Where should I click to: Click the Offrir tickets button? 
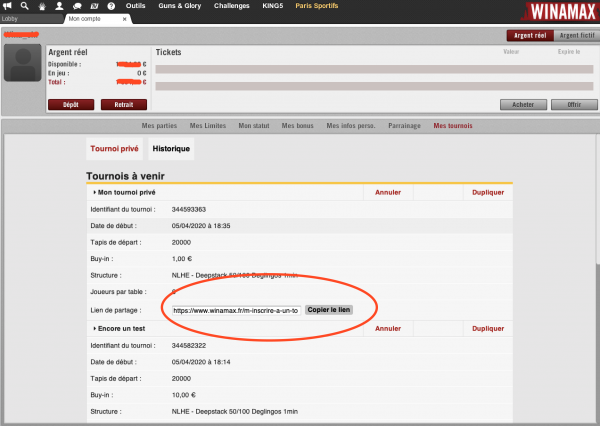(574, 104)
